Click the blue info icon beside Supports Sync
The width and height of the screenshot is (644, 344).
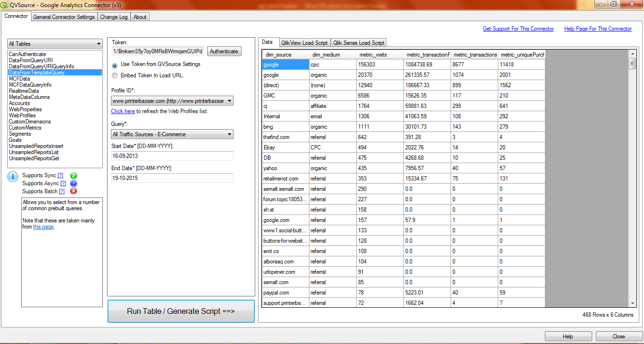13,177
